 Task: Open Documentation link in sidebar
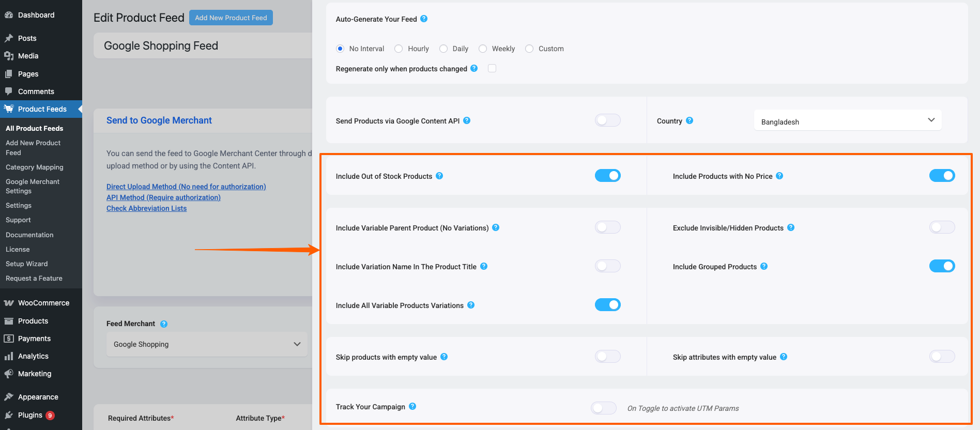(29, 235)
